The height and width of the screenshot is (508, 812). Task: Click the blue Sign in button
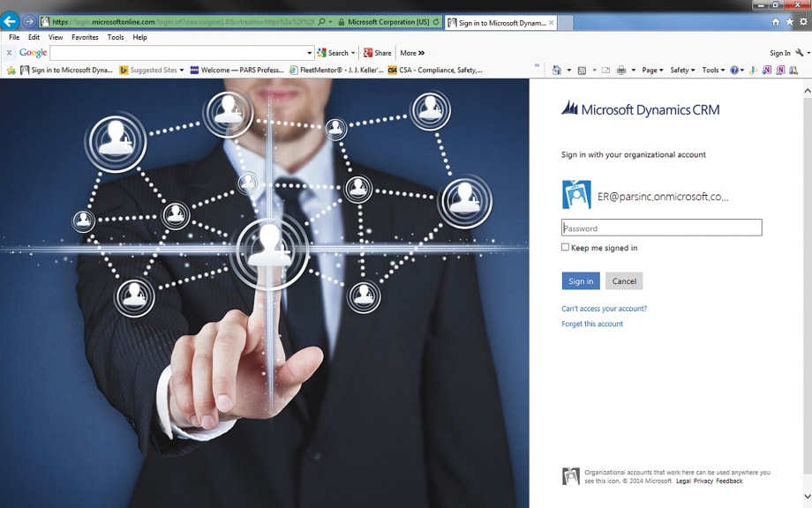tap(581, 281)
